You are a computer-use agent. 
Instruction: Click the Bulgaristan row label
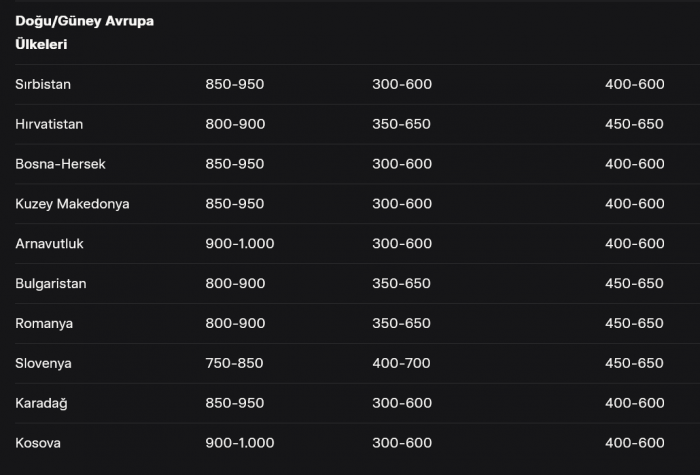tap(51, 284)
